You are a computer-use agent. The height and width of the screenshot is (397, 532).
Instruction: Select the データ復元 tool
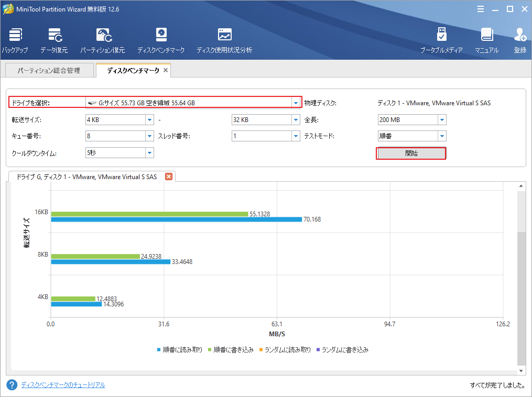(x=55, y=40)
